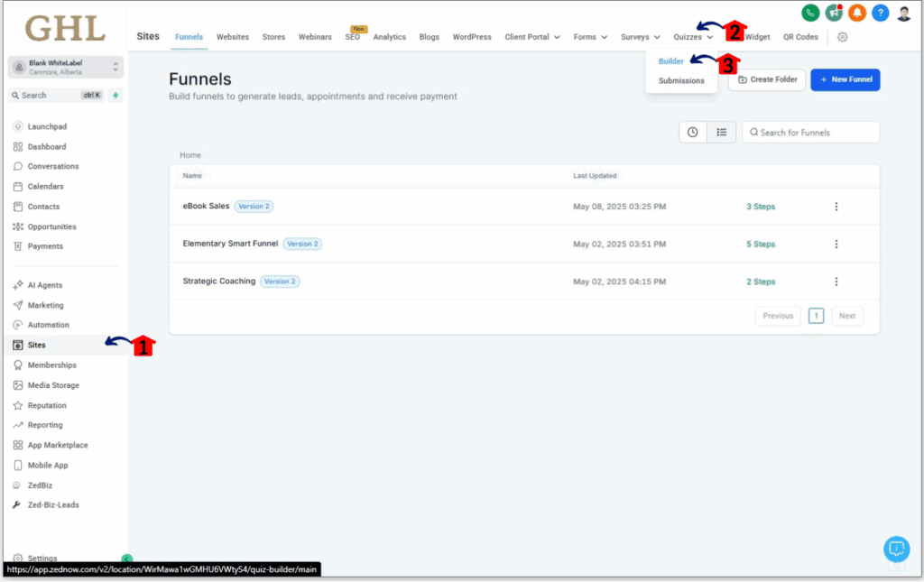Click the Create Folder button

pyautogui.click(x=767, y=79)
